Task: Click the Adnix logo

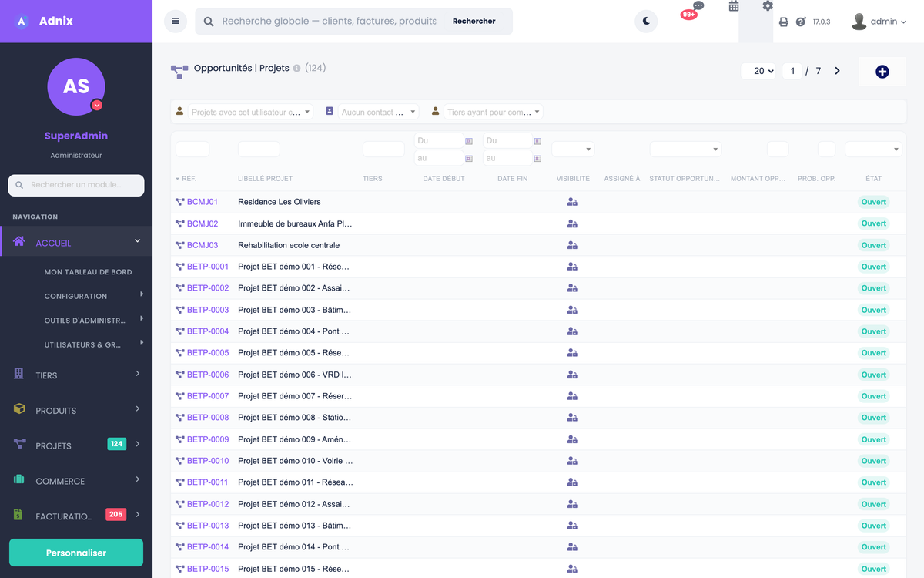Action: [45, 21]
